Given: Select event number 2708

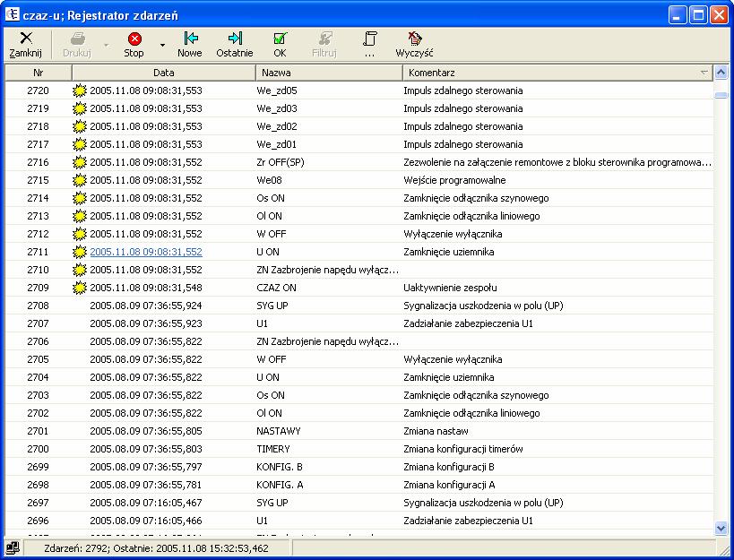Looking at the screenshot, I should 38,306.
